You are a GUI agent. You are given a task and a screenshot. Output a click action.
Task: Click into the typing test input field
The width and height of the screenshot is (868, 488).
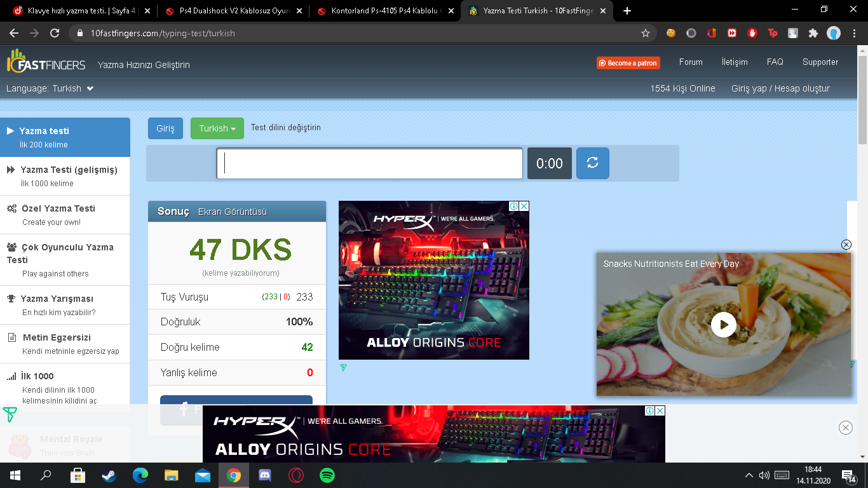click(369, 163)
